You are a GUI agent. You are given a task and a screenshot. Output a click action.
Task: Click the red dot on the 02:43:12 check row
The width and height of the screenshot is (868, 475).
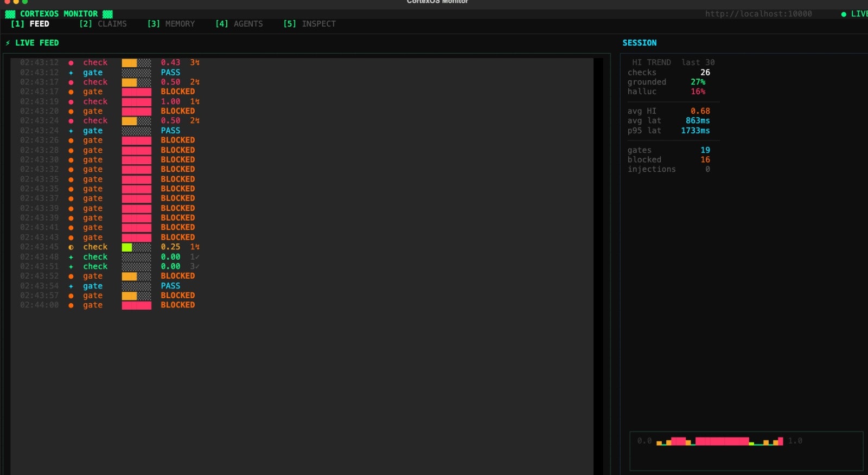coord(71,63)
